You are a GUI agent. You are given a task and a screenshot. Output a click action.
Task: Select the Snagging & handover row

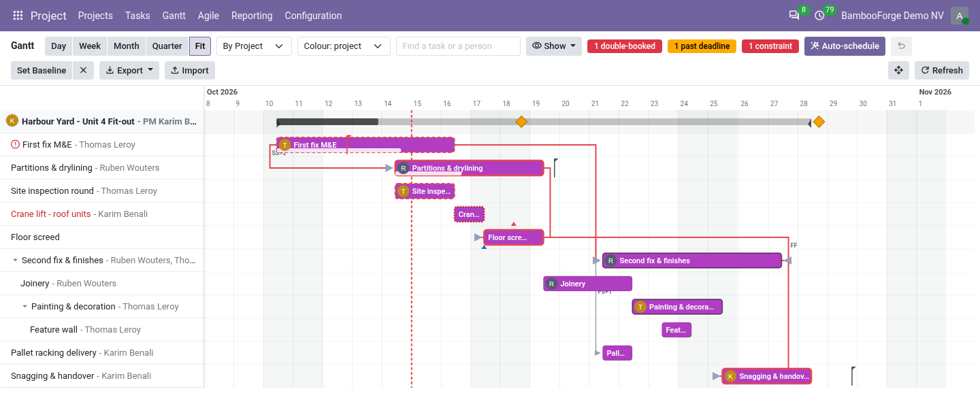(102, 376)
